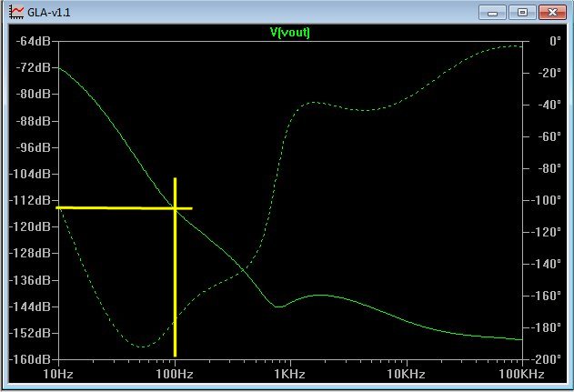Click the 10Hz frequency axis label
This screenshot has height=392, width=574.
pyautogui.click(x=58, y=375)
